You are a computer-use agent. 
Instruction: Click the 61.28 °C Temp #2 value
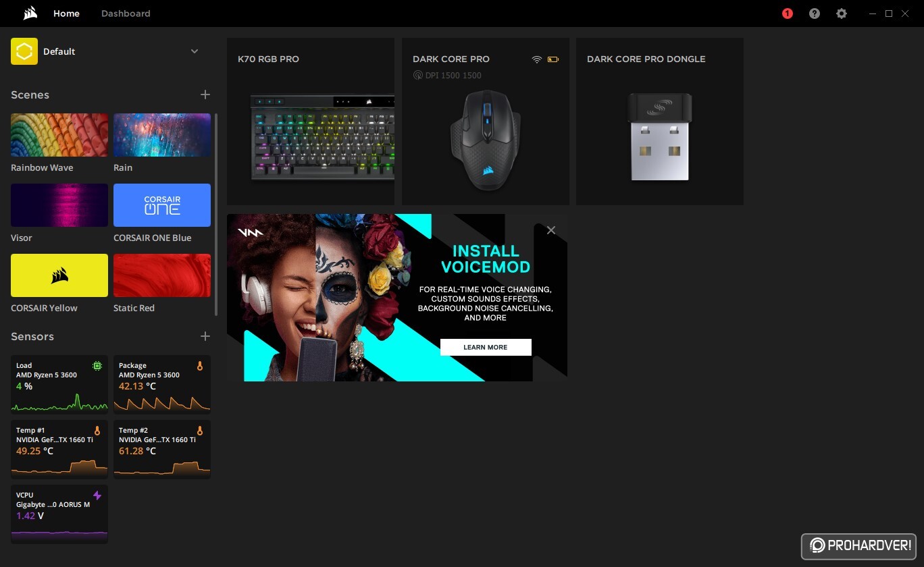point(137,451)
